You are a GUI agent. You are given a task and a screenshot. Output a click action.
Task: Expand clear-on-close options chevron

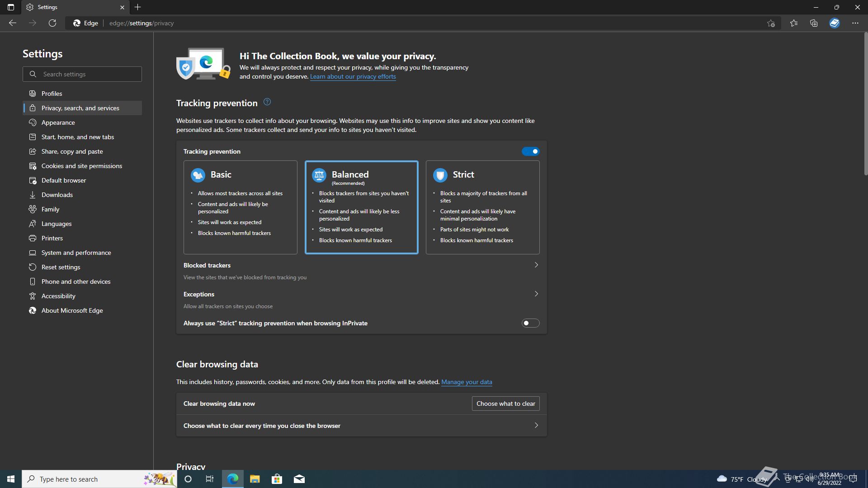point(536,426)
